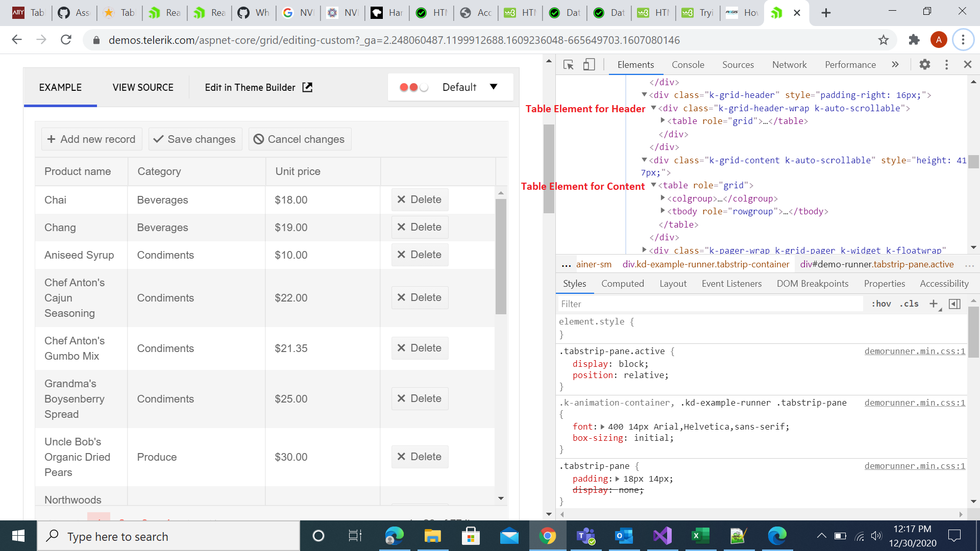Reload the page with refresh icon
Viewport: 980px width, 551px height.
66,40
